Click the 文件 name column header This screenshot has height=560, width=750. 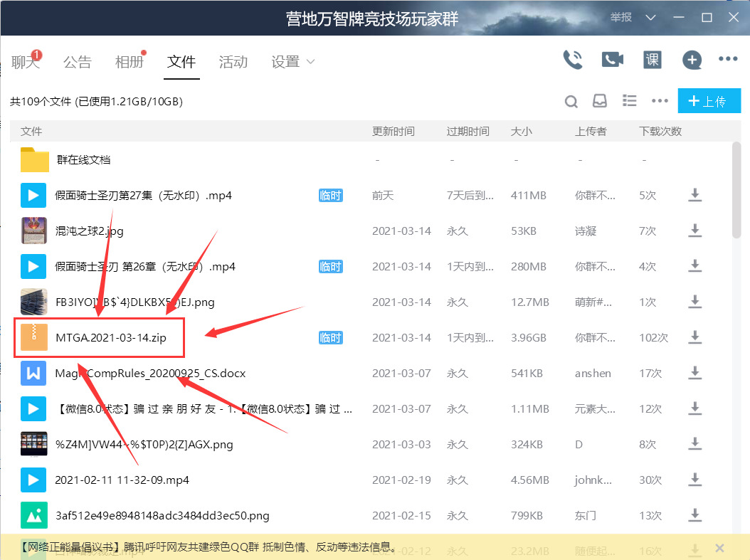(x=31, y=132)
